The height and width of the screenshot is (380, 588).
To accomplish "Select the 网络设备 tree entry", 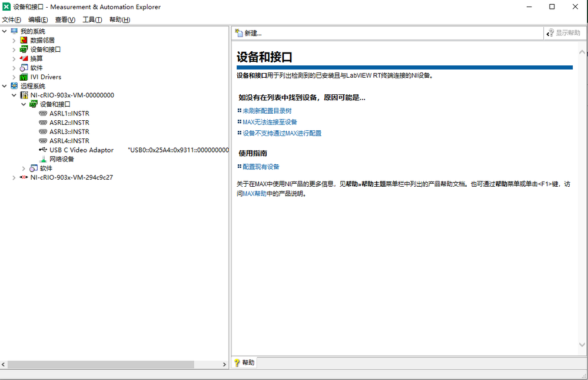I will (62, 159).
